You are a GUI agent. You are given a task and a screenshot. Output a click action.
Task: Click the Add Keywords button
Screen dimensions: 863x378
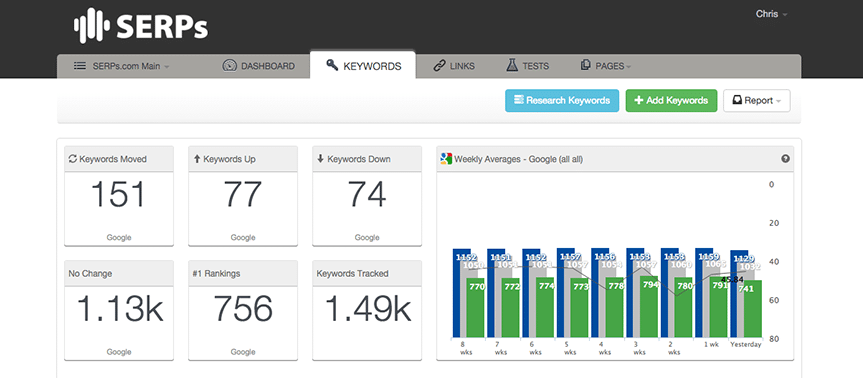671,101
